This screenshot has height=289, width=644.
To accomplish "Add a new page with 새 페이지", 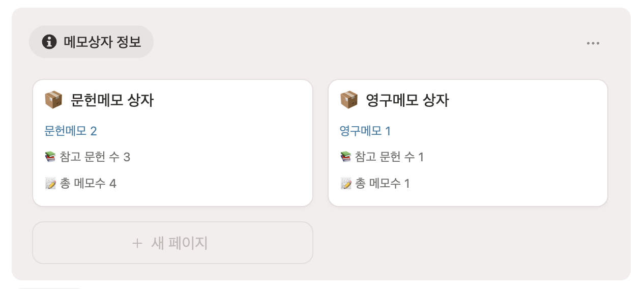I will click(x=172, y=243).
